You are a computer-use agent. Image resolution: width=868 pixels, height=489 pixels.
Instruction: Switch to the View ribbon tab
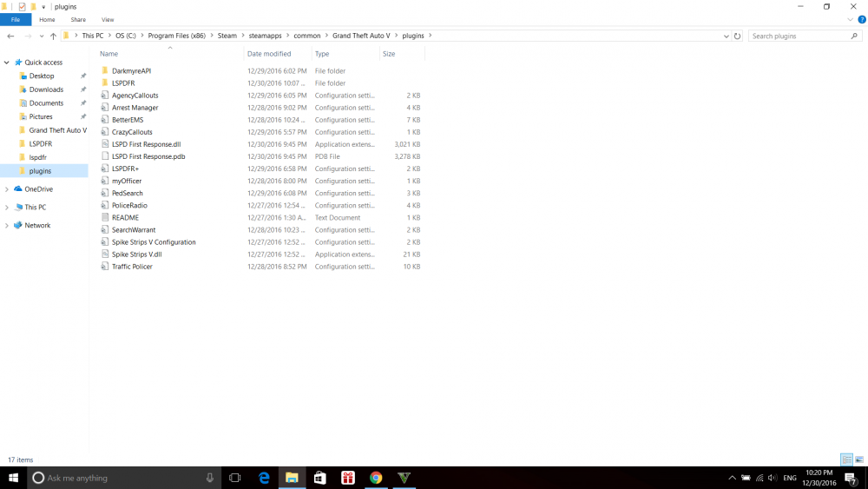tap(108, 19)
